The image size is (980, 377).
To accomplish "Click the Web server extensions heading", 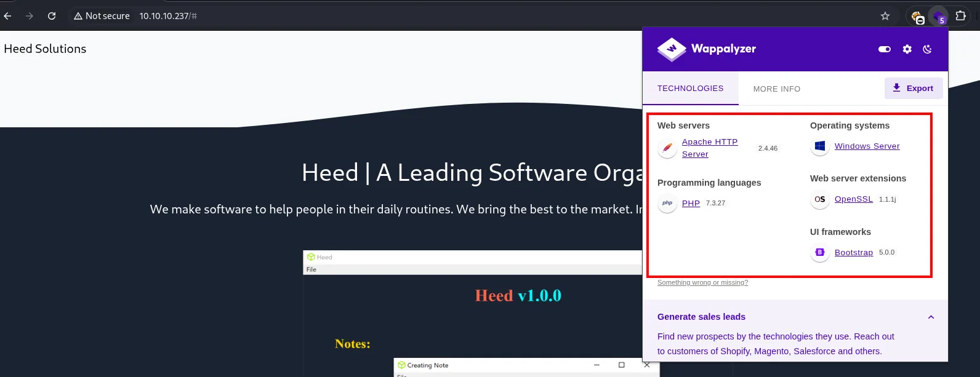I will point(858,178).
